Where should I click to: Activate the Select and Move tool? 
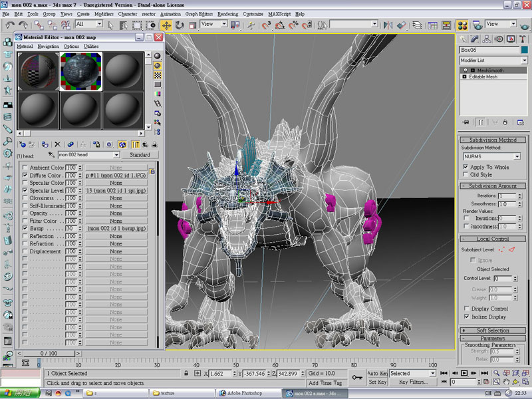(x=166, y=25)
